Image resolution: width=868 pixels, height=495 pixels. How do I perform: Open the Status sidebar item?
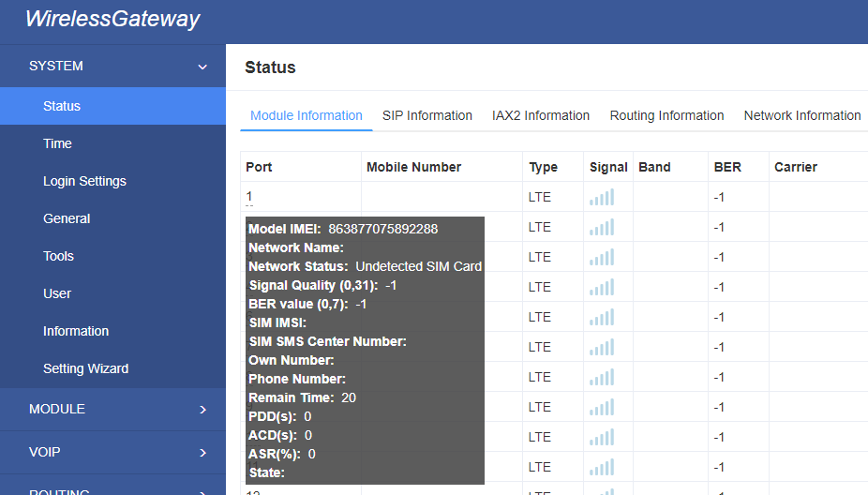(112, 106)
